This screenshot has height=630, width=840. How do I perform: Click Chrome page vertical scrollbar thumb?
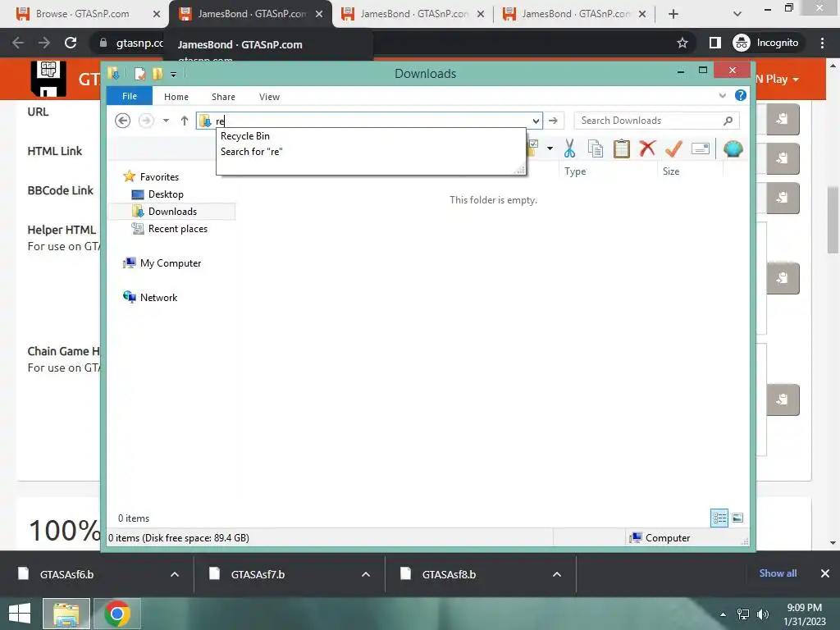tap(833, 220)
